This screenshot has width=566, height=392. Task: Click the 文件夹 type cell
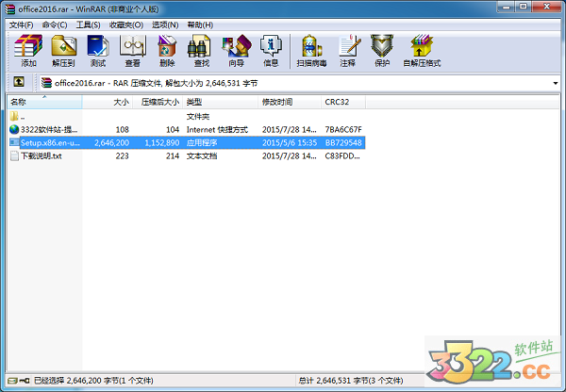(198, 117)
